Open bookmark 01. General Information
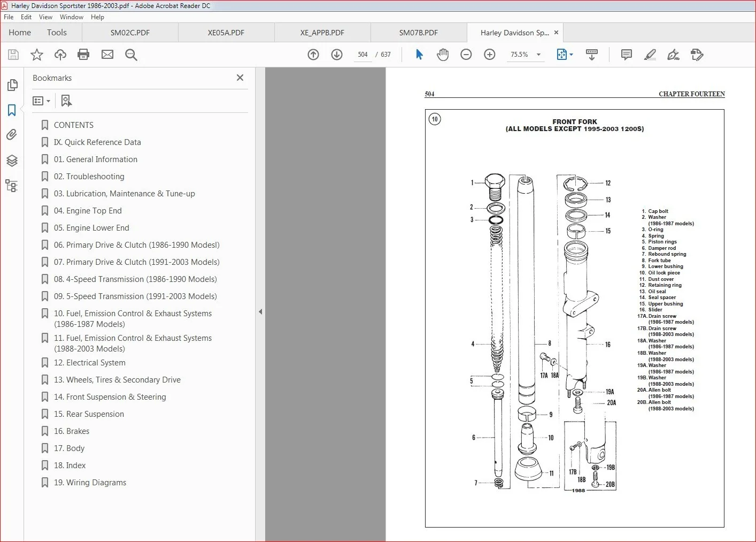 click(x=96, y=159)
